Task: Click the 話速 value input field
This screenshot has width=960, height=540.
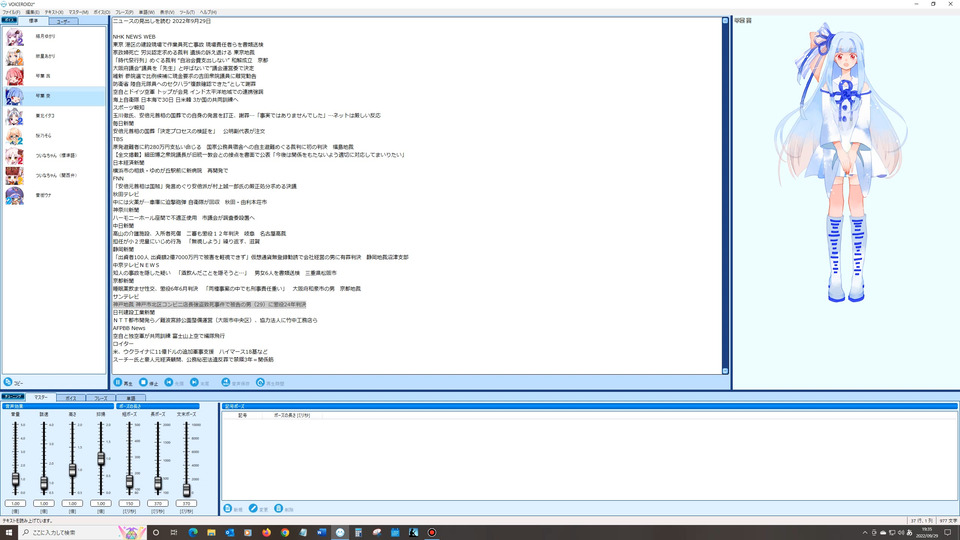Action: pyautogui.click(x=43, y=503)
